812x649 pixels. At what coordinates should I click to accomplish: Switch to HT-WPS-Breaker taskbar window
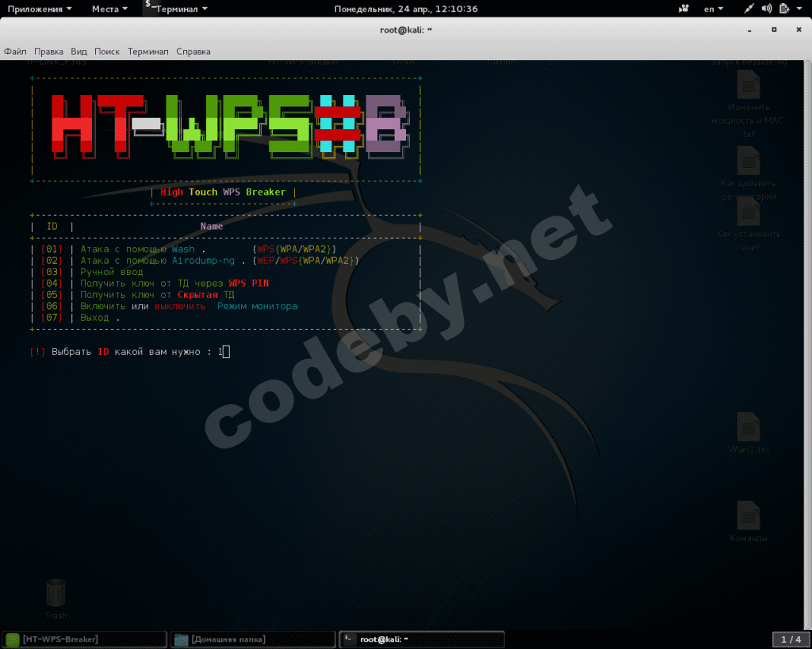85,639
